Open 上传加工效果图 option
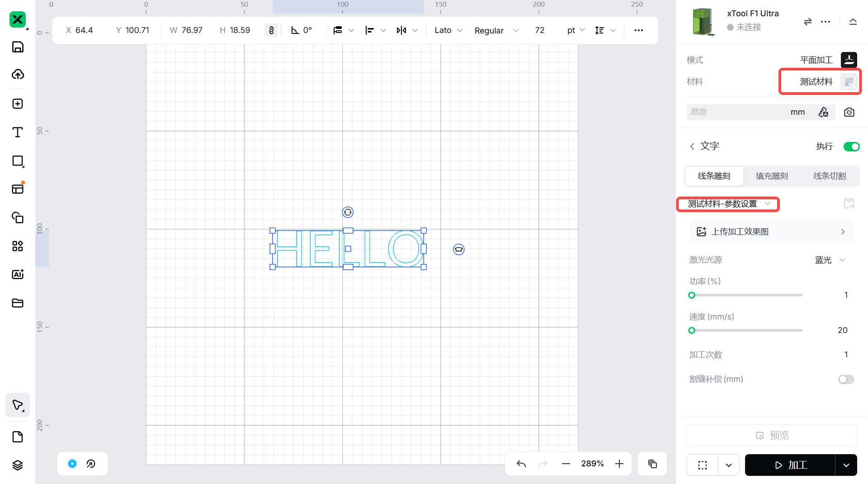Viewport: 868px width, 484px height. 771,232
